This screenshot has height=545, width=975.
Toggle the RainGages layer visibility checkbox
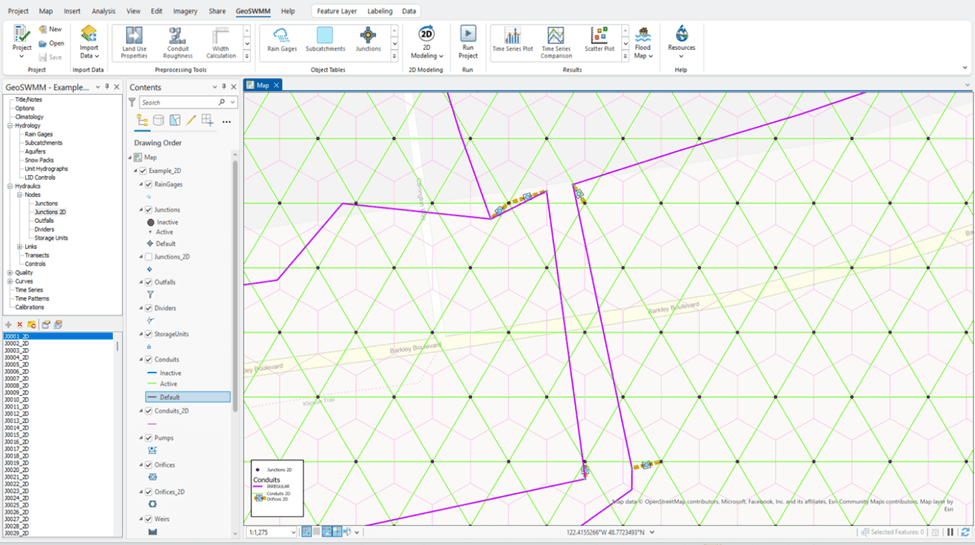tap(149, 185)
